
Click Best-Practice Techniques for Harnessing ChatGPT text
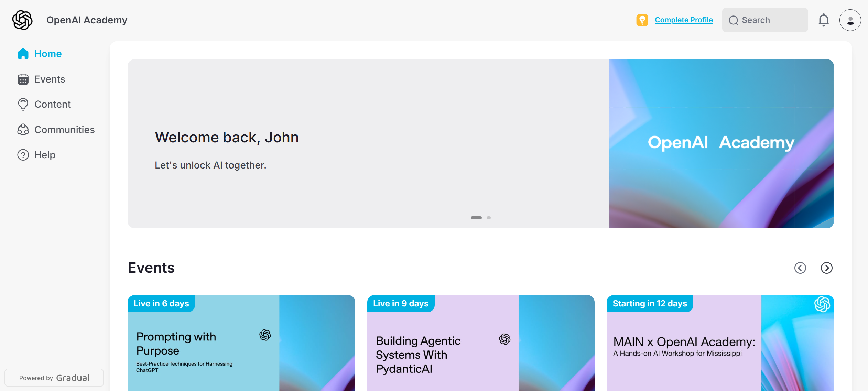184,367
